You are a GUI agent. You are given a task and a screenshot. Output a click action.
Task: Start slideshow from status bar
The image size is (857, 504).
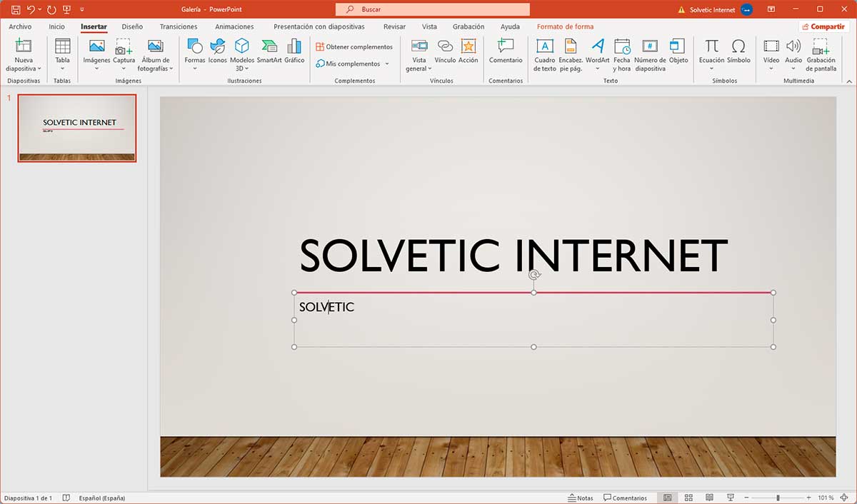731,498
